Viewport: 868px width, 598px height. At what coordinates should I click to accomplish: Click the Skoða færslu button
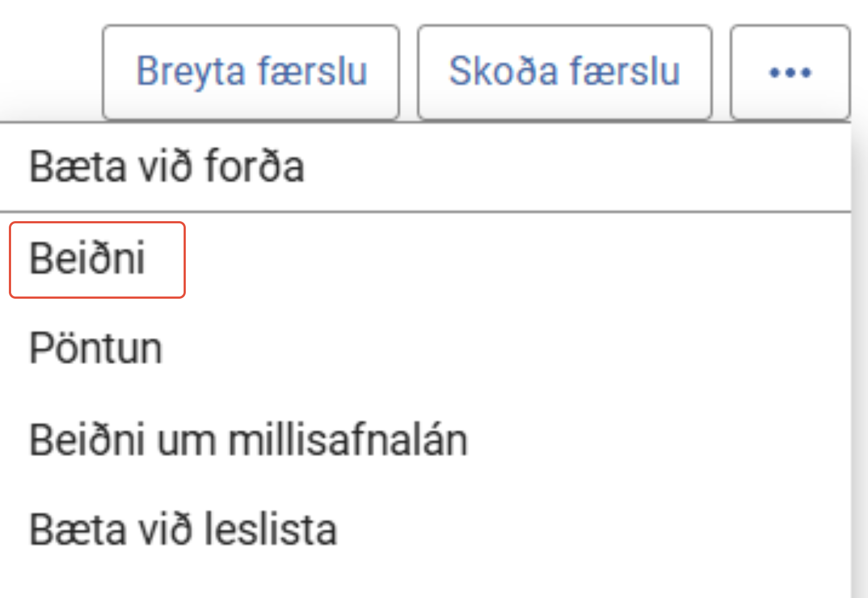click(564, 72)
